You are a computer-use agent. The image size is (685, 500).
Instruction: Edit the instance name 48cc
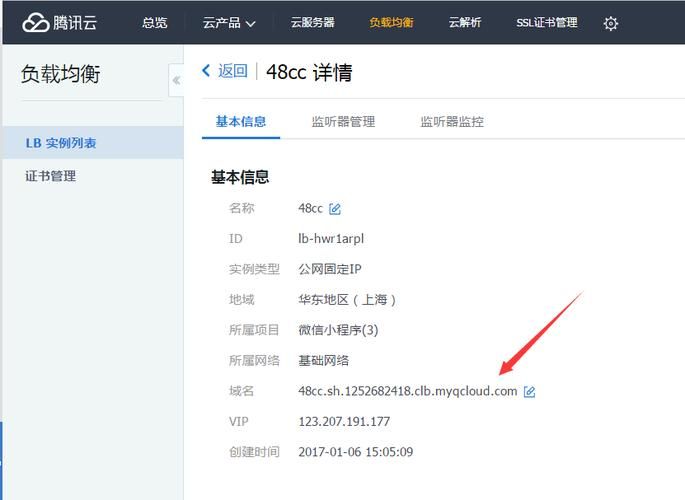click(335, 209)
